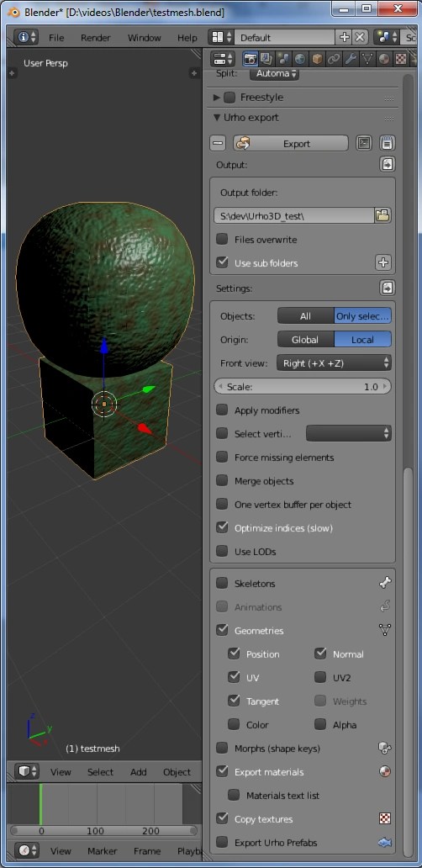The image size is (422, 868).
Task: Open the Constraints properties tab icon
Action: [333, 59]
